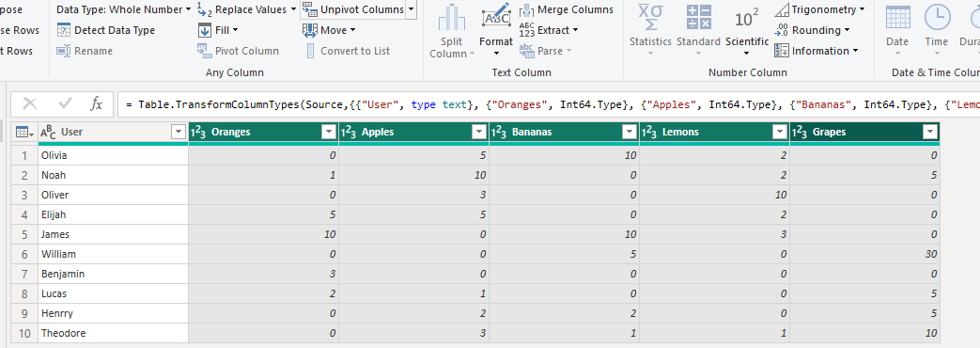The image size is (980, 348).
Task: Click inside the formula bar
Action: point(548,104)
